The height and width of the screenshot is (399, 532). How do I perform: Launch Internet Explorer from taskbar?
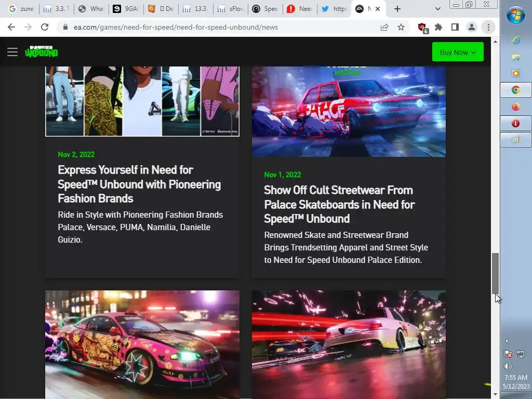coord(516,40)
